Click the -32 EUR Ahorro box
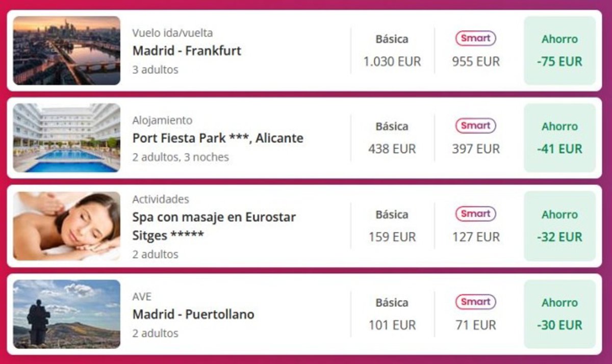The height and width of the screenshot is (364, 612). point(559,226)
